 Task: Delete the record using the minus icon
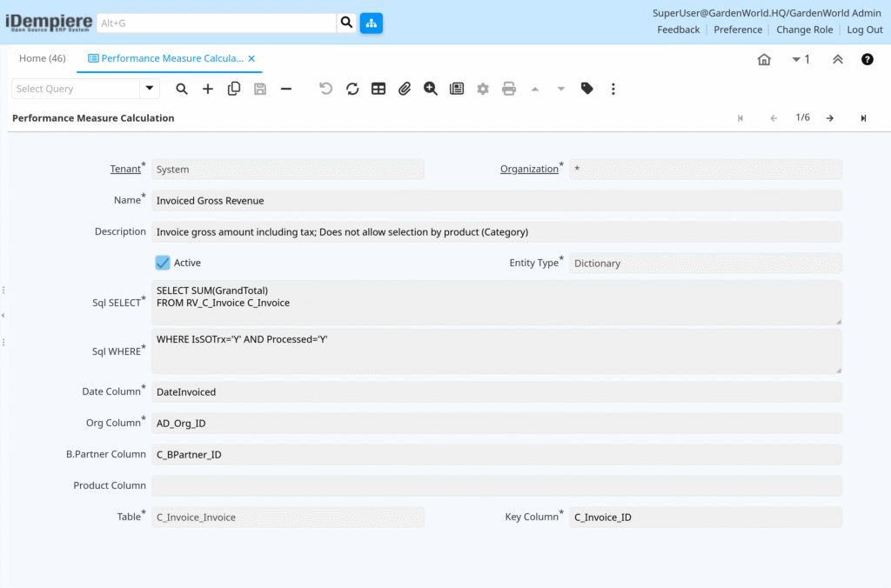tap(286, 89)
